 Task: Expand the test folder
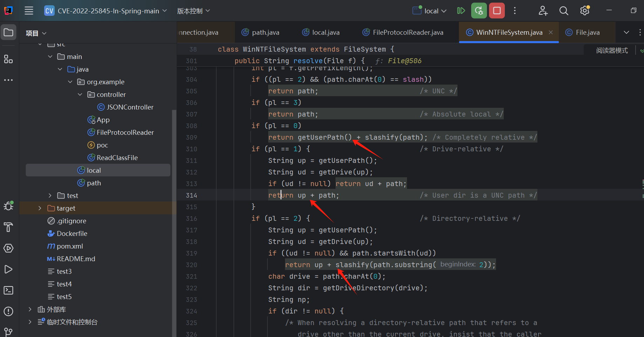coord(50,196)
